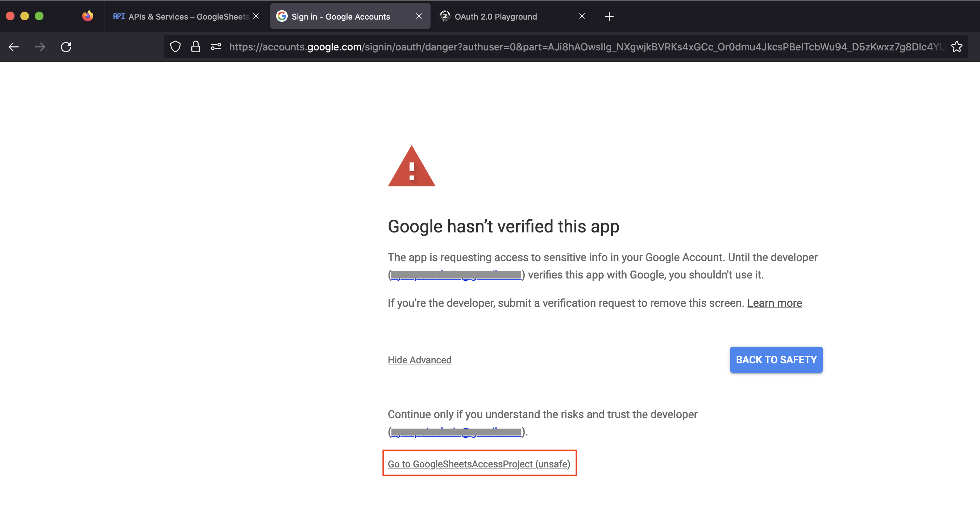980x512 pixels.
Task: Click the Firefox logo icon in tab strip
Action: tap(87, 16)
